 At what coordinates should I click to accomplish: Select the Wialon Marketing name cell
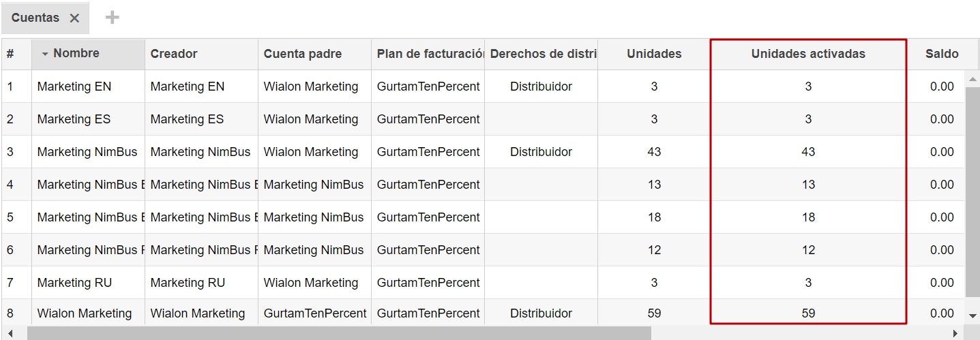(x=84, y=313)
